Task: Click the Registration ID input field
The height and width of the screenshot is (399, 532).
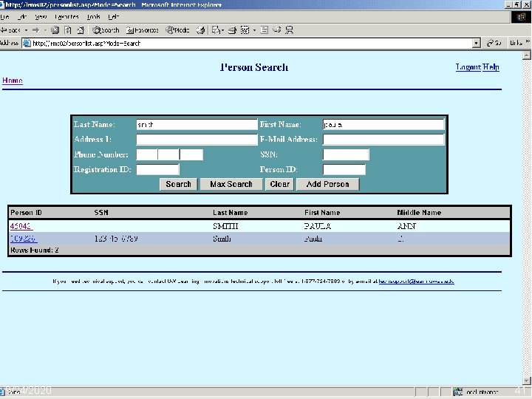Action: coord(158,169)
